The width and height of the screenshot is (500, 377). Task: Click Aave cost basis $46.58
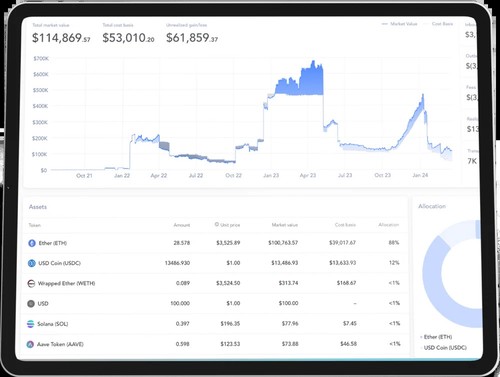click(x=348, y=344)
